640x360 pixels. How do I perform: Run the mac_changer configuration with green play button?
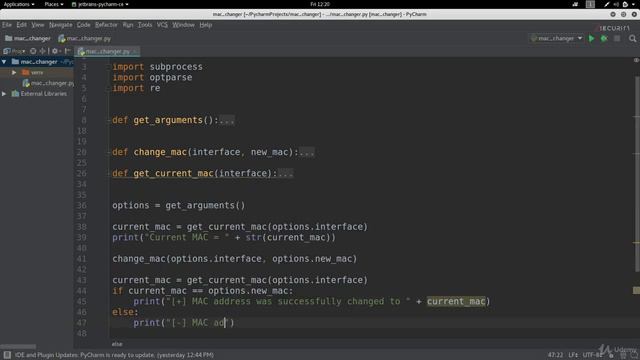[x=591, y=38]
